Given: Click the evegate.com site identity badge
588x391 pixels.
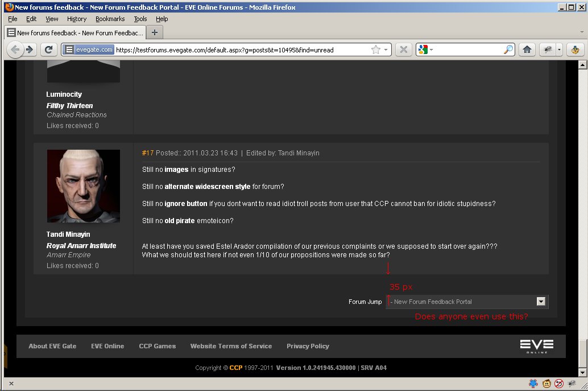Looking at the screenshot, I should click(88, 50).
